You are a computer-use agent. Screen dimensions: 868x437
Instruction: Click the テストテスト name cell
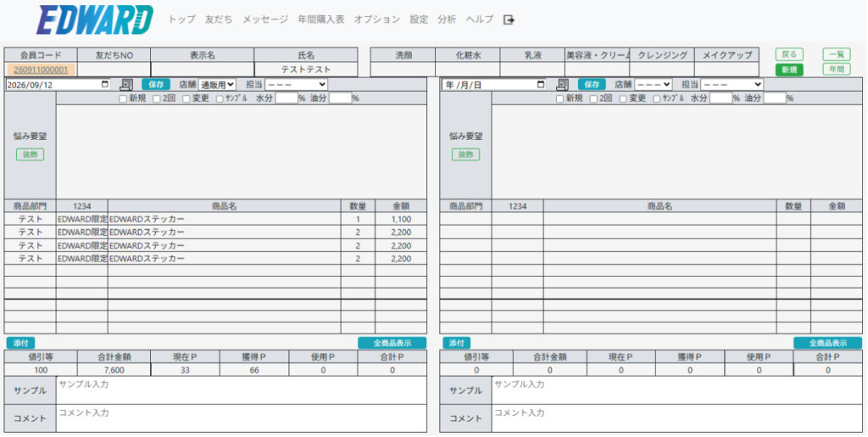(305, 70)
